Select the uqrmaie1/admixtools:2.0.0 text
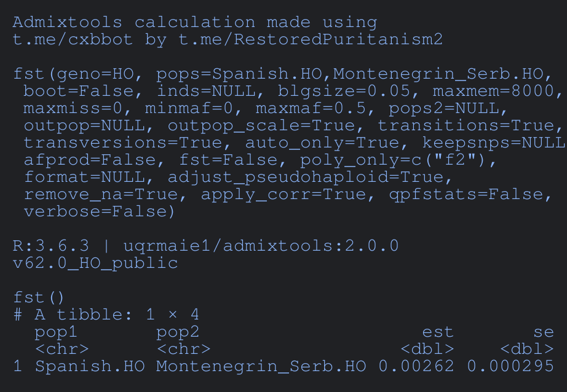The height and width of the screenshot is (392, 567). (261, 246)
